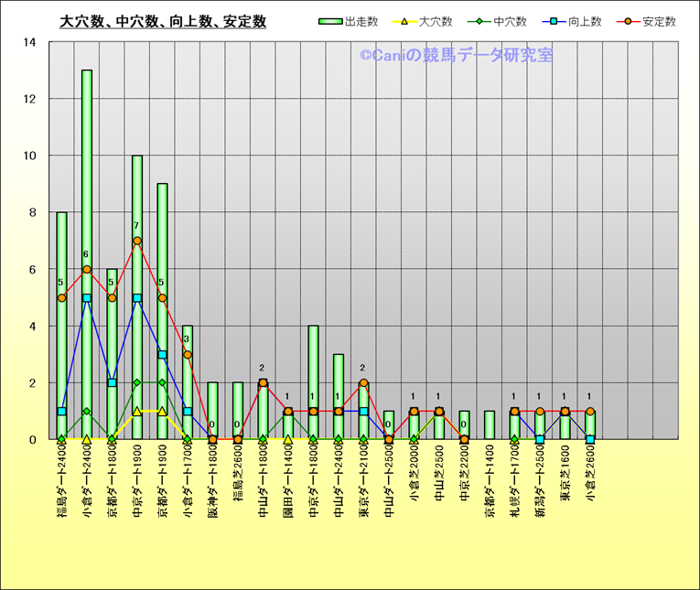Select the blue square marker on 京都ダート1800
Screen dimensions: 700x590
point(112,382)
